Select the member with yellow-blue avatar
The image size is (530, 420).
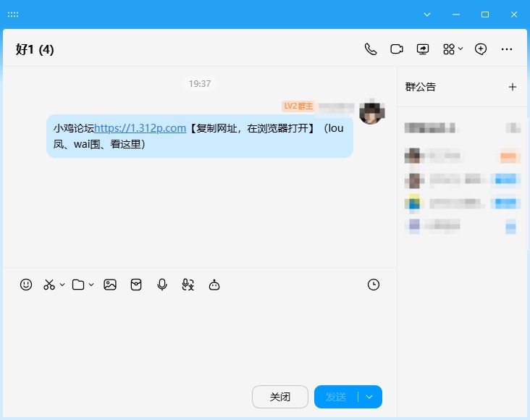[x=462, y=203]
